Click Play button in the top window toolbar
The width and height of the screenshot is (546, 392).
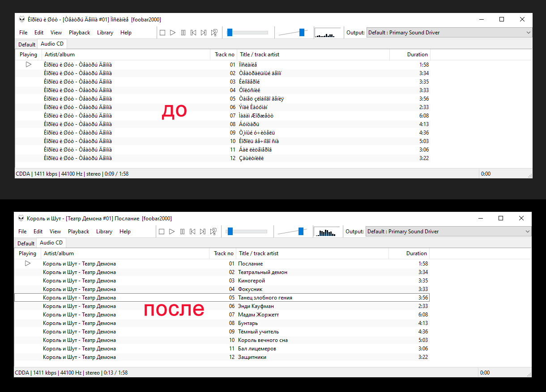[x=173, y=33]
